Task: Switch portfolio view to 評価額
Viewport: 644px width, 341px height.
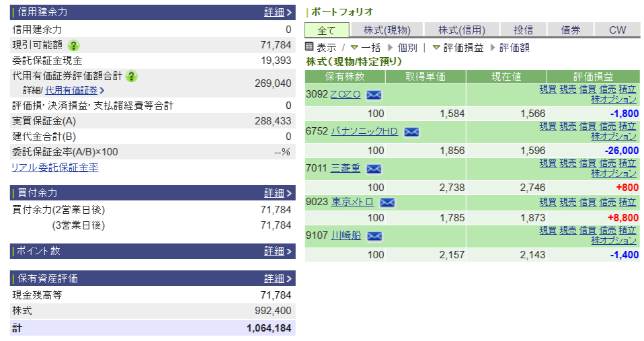Action: point(514,48)
